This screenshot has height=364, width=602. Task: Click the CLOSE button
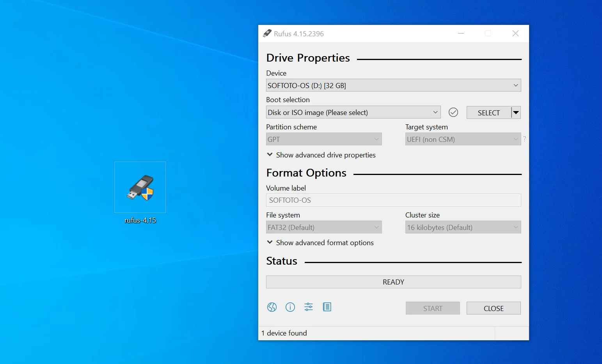494,308
